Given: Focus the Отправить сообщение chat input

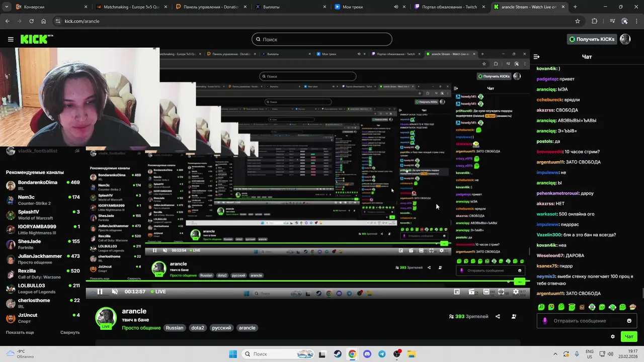Looking at the screenshot, I should click(x=587, y=321).
